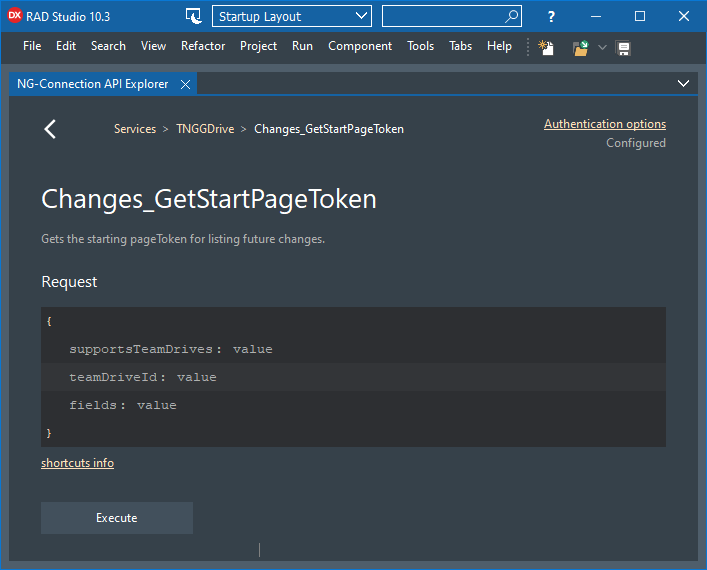Viewport: 707px width, 570px height.
Task: Expand the tab list chevron at right
Action: coord(684,84)
